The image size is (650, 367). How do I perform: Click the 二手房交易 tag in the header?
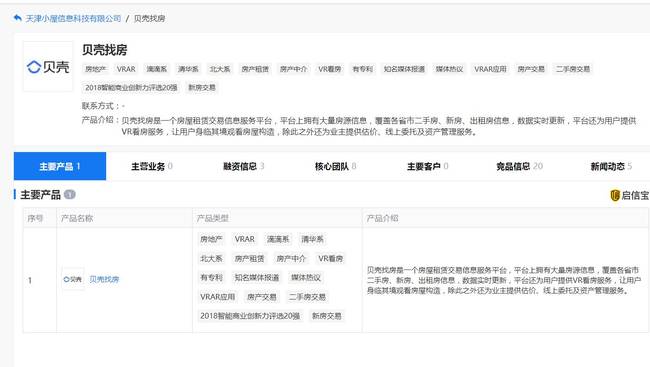pos(572,69)
